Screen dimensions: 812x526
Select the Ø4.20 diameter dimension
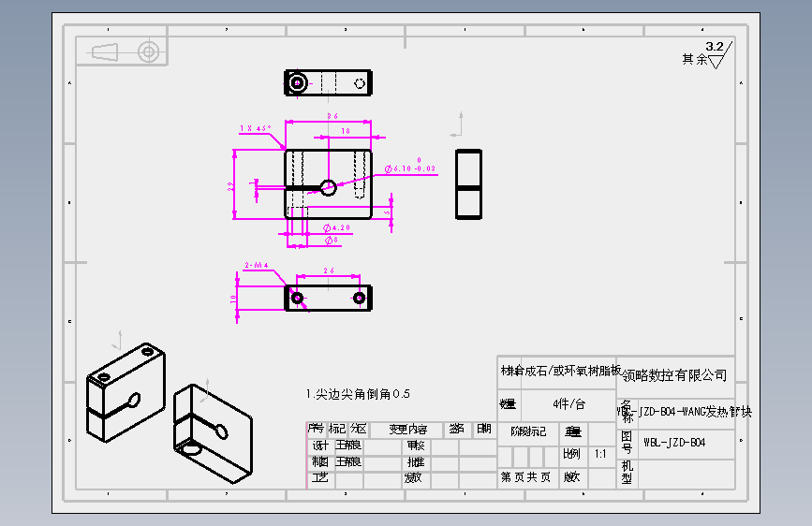tap(336, 227)
